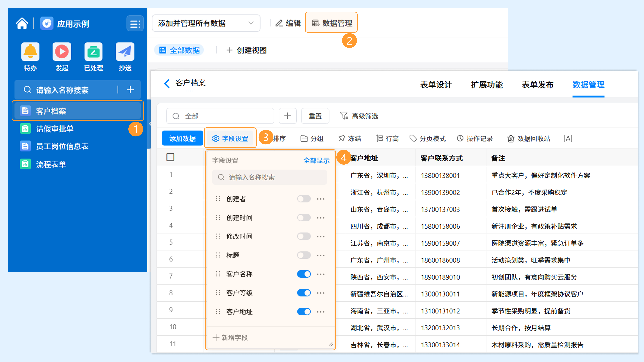This screenshot has height=362, width=644.
Task: Select the 全部数据 view tab
Action: 179,50
